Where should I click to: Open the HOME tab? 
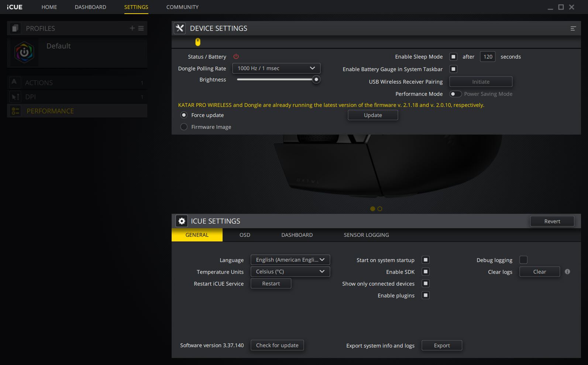(x=49, y=7)
